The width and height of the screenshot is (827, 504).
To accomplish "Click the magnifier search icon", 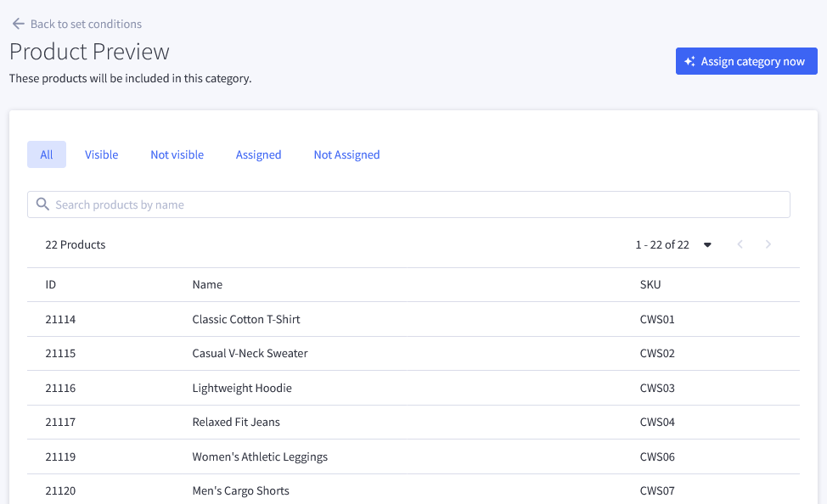I will (42, 204).
